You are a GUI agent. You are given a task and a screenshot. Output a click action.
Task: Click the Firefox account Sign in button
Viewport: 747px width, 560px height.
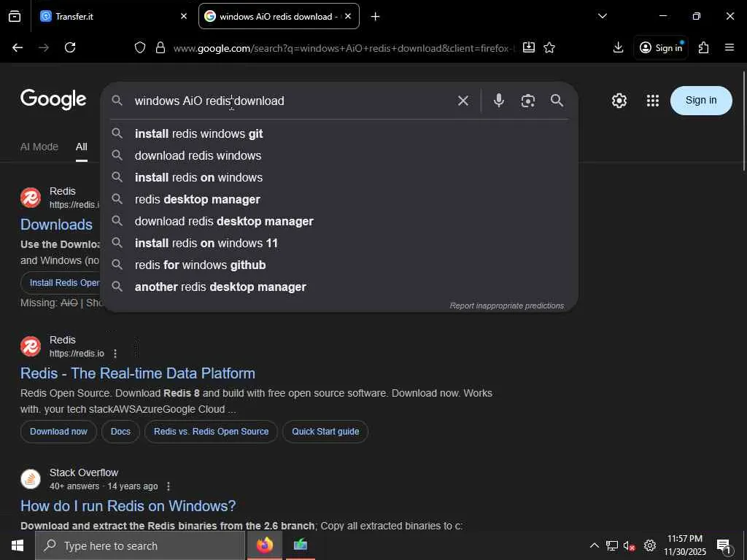pos(661,47)
